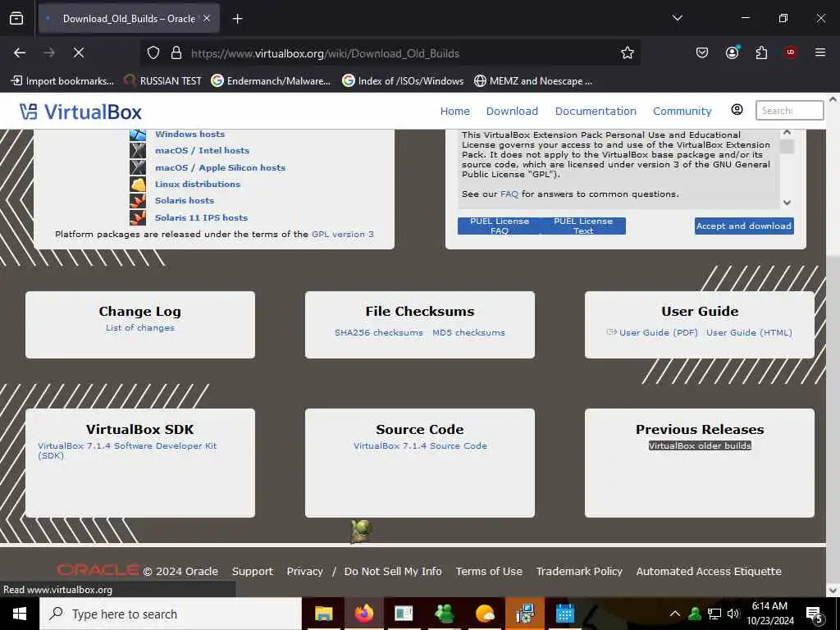The image size is (840, 630).
Task: Open the FAQ link in license text
Action: click(509, 194)
